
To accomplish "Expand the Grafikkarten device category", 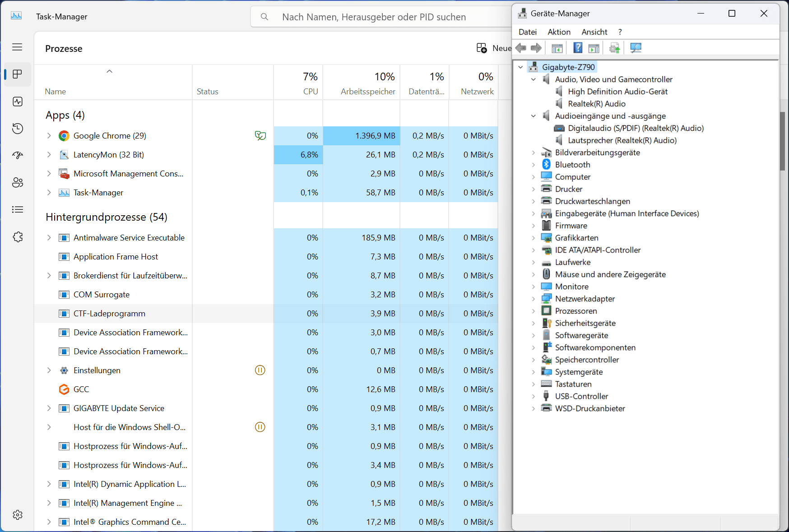I will [x=534, y=237].
